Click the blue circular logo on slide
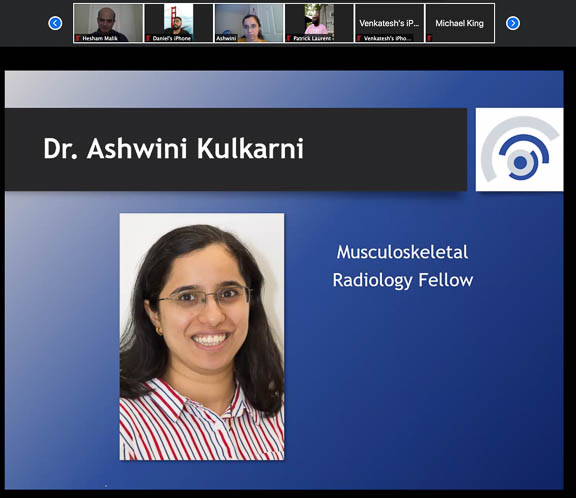 (519, 149)
